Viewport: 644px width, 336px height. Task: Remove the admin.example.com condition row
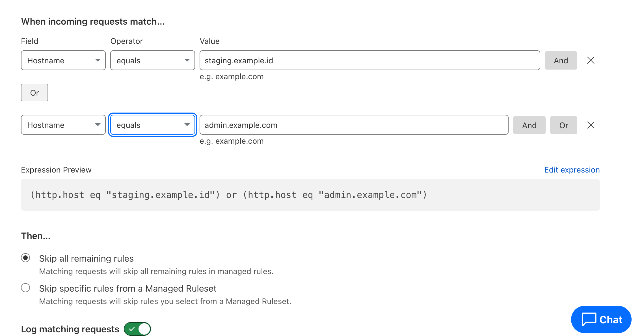click(x=591, y=125)
